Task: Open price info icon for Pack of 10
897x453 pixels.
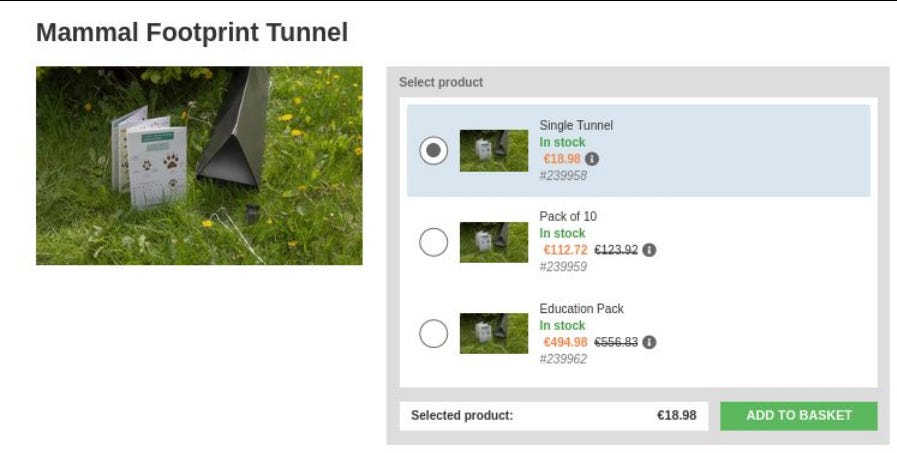Action: 649,250
